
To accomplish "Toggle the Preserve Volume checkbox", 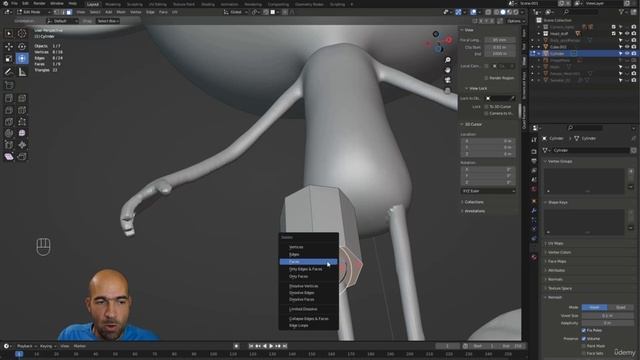I will coord(584,338).
